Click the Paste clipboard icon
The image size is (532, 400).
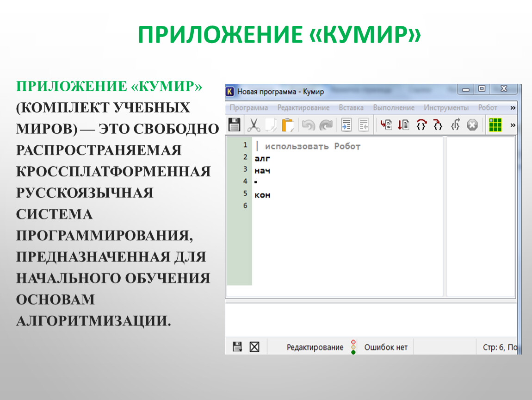pos(288,125)
